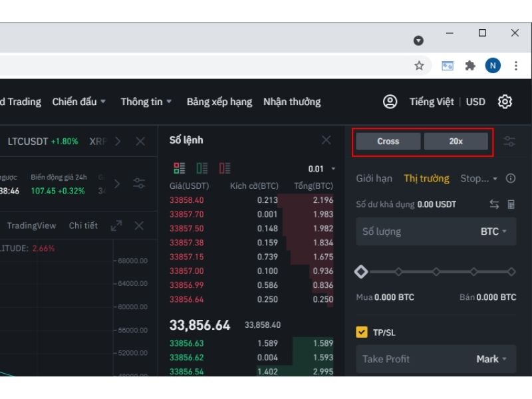This screenshot has width=532, height=399.
Task: Select the Giới hạn limit order tab
Action: tap(374, 178)
